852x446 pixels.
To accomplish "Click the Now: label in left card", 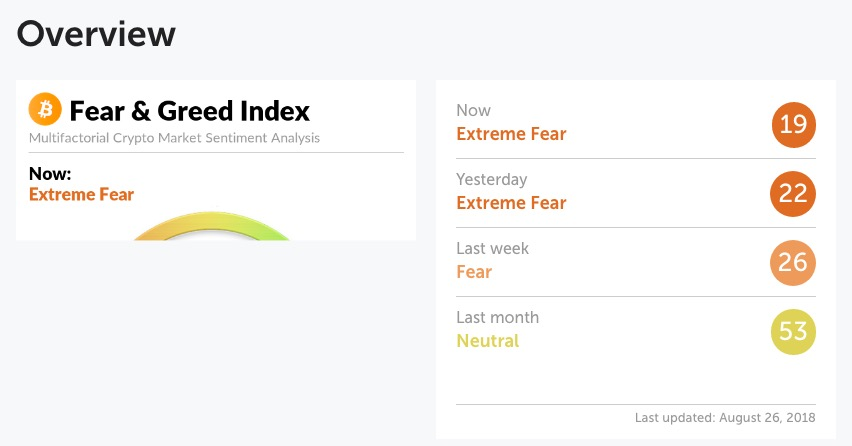I will click(50, 174).
